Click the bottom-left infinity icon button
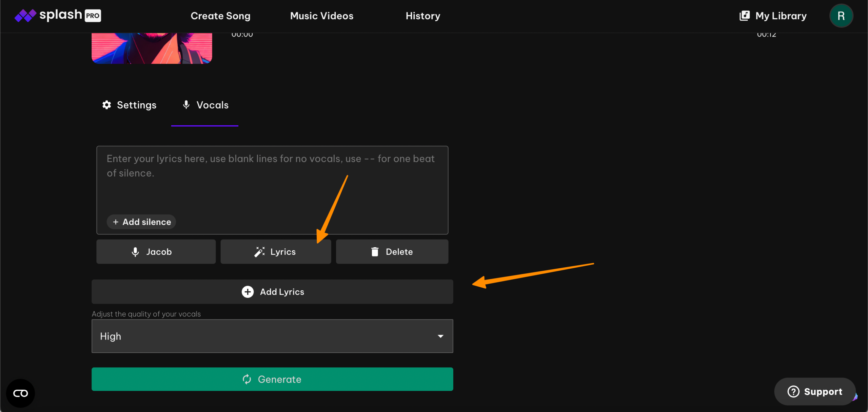The image size is (868, 412). (x=20, y=393)
